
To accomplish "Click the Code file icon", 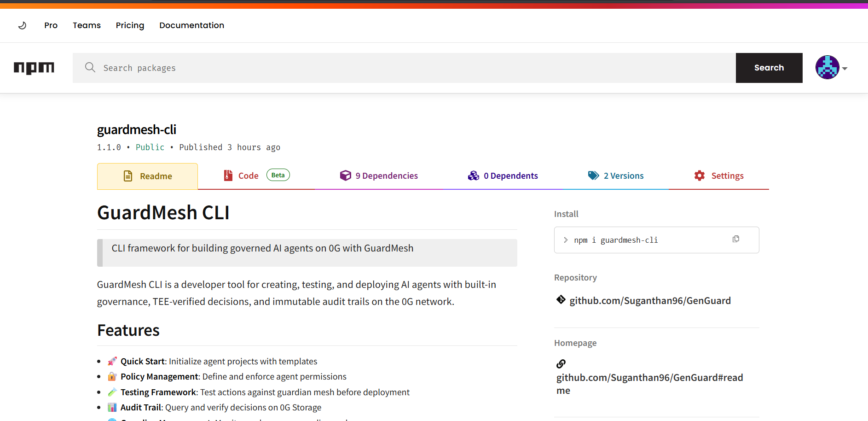I will tap(228, 175).
